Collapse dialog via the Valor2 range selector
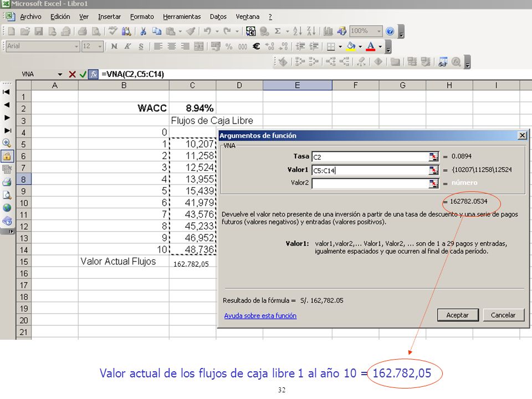The height and width of the screenshot is (399, 532). [433, 183]
